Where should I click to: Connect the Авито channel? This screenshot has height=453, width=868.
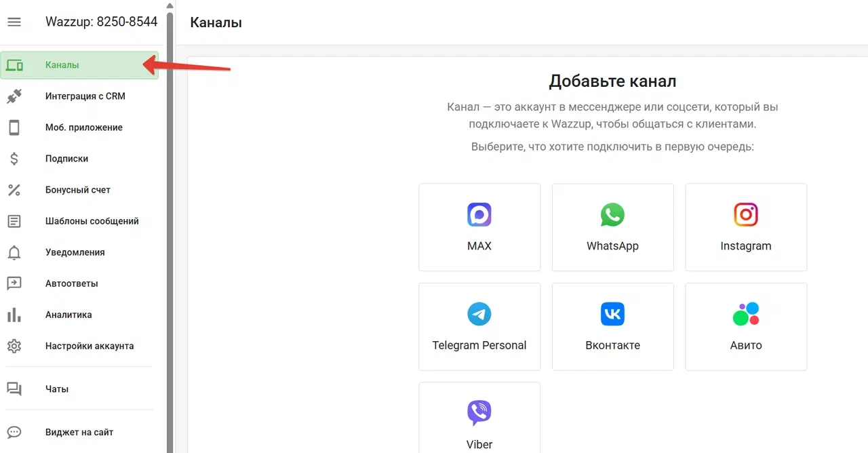[746, 326]
